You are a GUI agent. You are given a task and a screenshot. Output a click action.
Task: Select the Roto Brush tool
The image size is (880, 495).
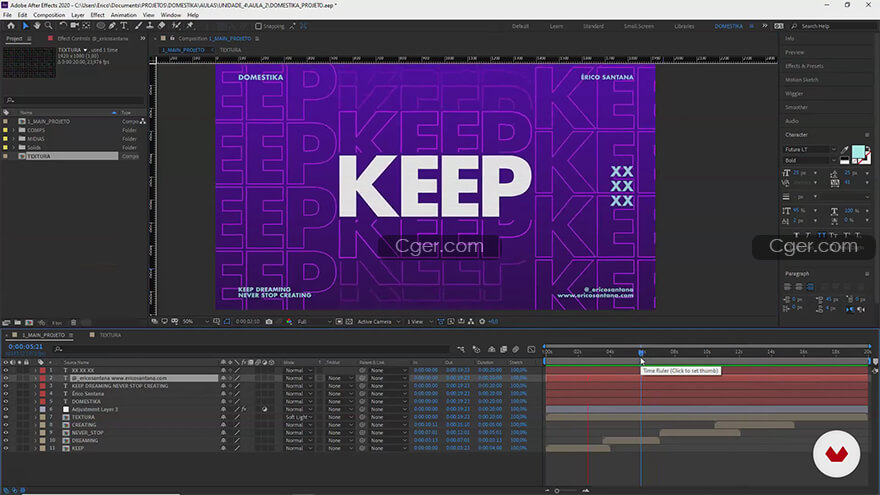click(176, 26)
